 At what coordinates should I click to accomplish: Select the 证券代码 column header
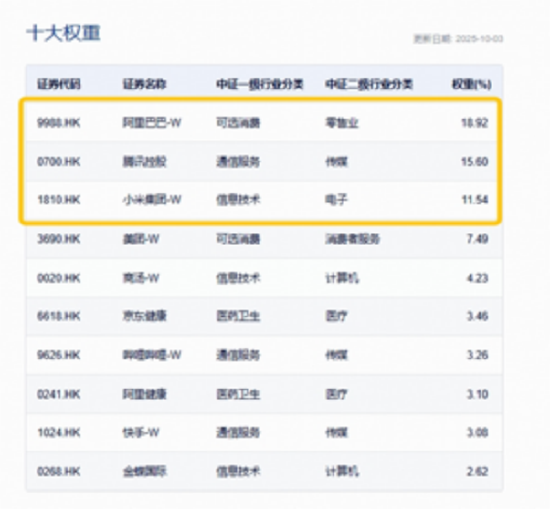59,84
